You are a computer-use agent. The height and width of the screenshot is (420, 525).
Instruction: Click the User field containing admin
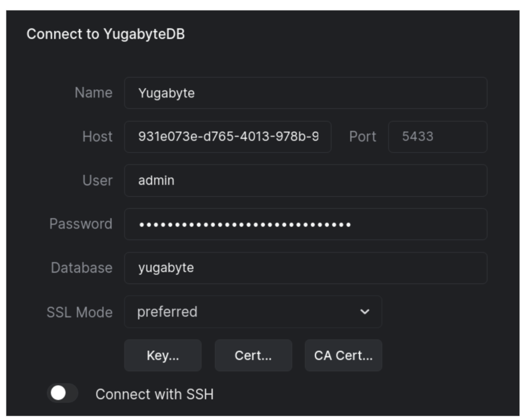305,180
